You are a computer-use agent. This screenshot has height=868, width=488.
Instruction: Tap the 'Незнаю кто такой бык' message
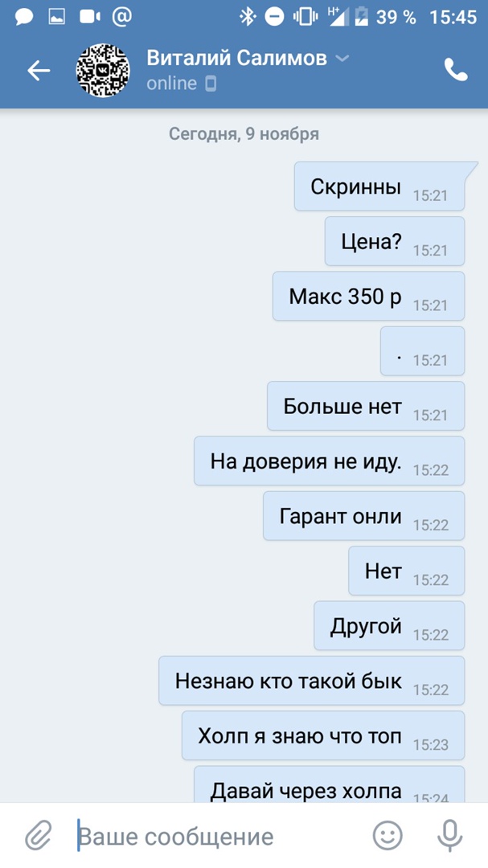(x=312, y=681)
